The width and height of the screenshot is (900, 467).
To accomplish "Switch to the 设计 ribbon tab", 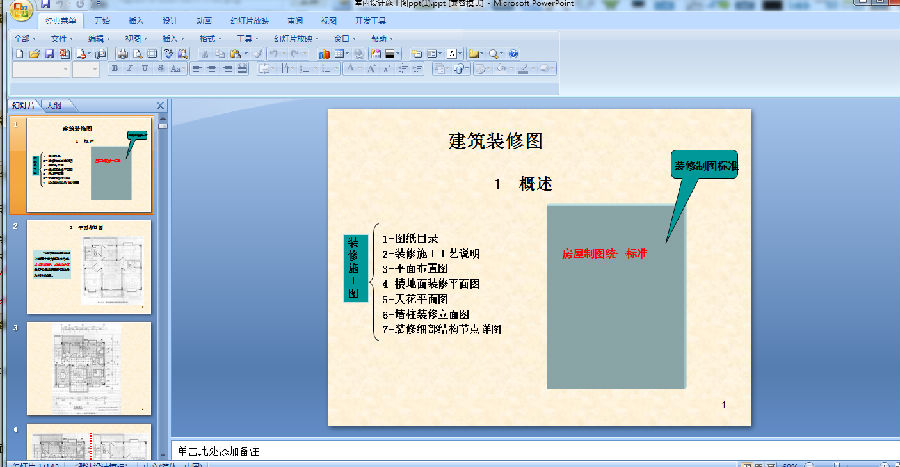I will coord(169,21).
